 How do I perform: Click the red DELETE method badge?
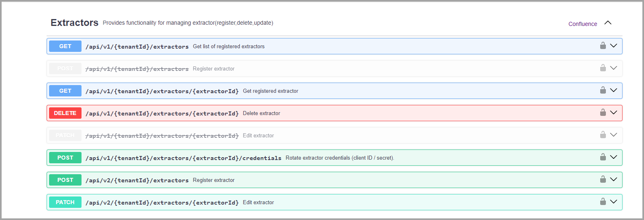[65, 113]
